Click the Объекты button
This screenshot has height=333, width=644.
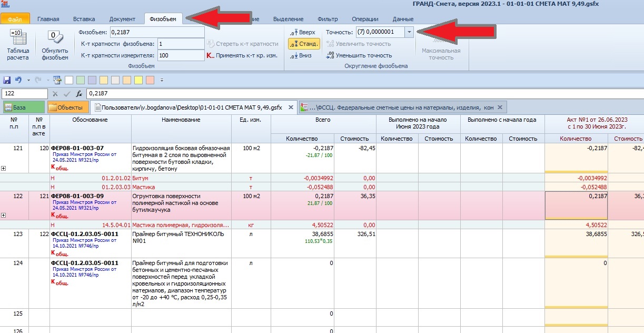68,107
